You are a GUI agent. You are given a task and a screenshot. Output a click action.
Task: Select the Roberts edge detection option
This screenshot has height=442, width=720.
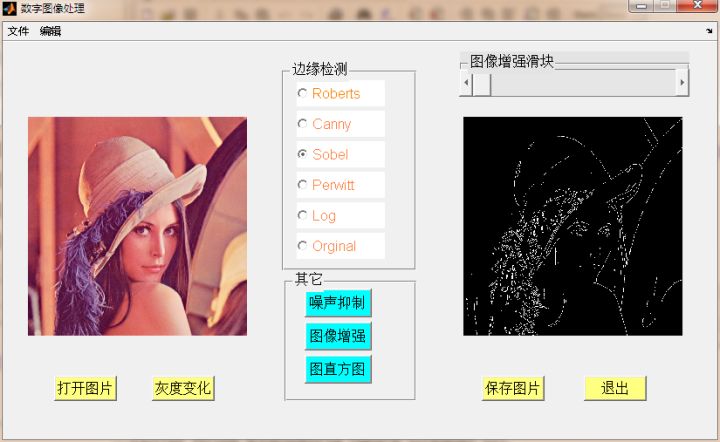(x=340, y=93)
